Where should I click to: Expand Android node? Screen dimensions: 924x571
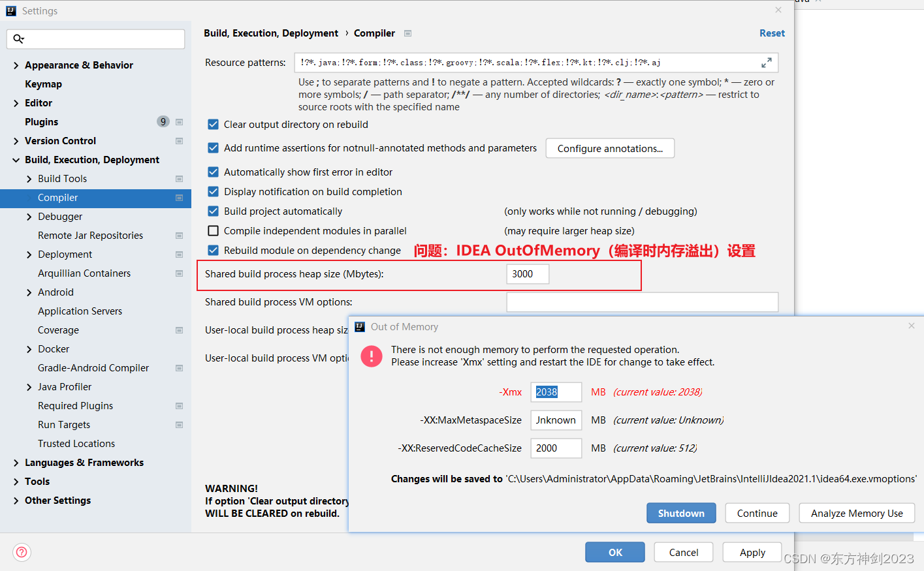coord(29,292)
